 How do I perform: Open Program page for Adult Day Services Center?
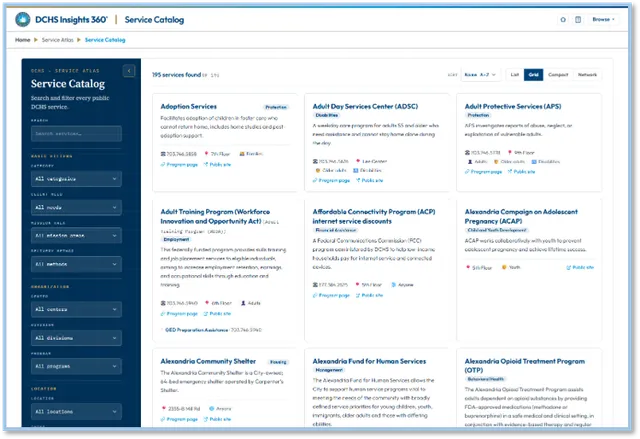(x=331, y=180)
